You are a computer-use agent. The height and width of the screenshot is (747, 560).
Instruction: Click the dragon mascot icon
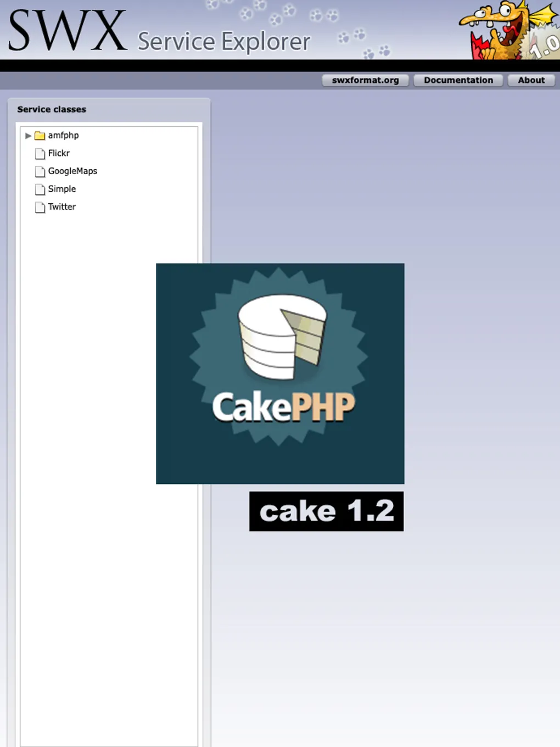click(497, 30)
